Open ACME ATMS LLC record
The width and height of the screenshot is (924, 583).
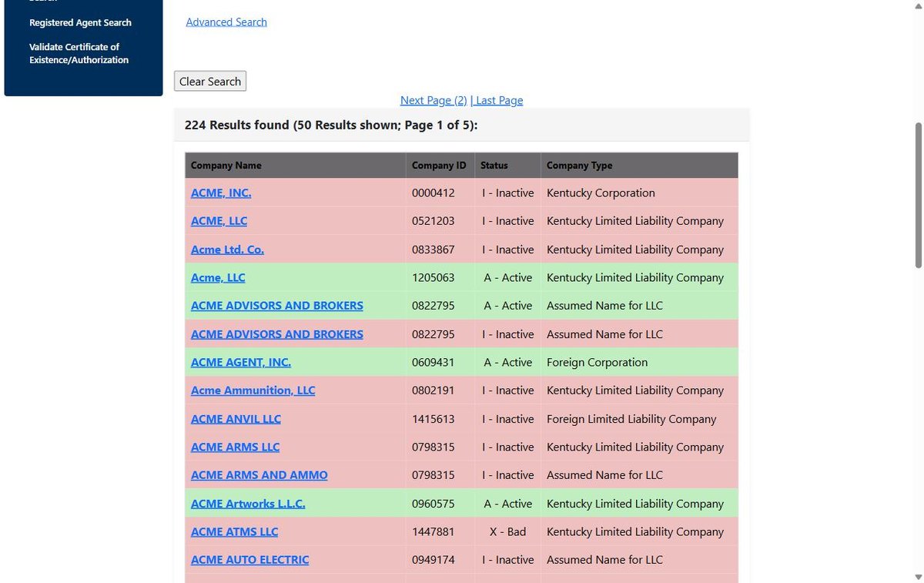point(234,531)
